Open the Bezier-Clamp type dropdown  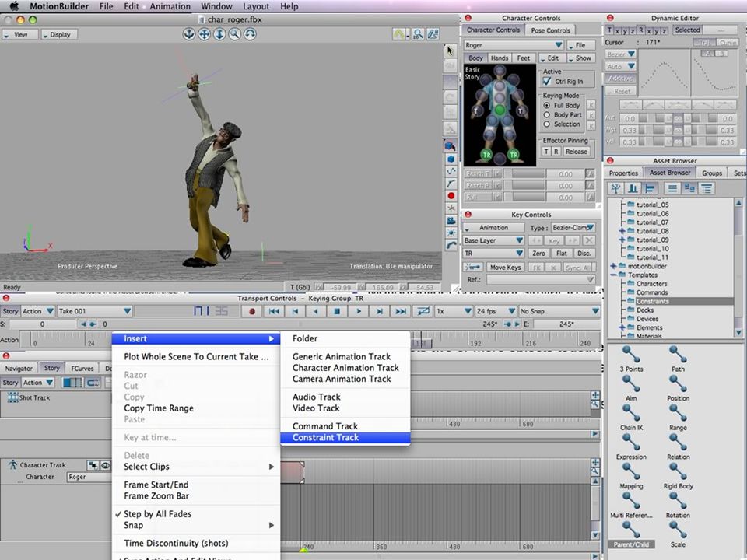(573, 228)
